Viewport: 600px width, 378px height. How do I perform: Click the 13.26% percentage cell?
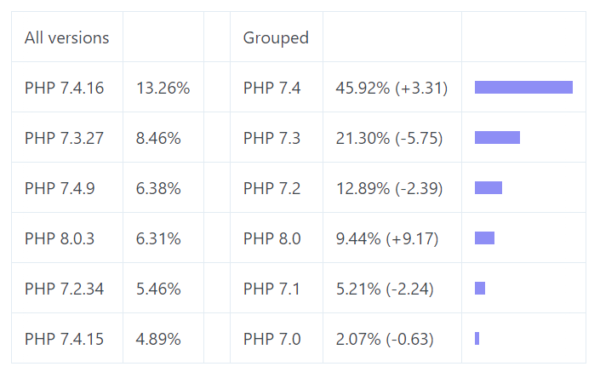click(163, 88)
